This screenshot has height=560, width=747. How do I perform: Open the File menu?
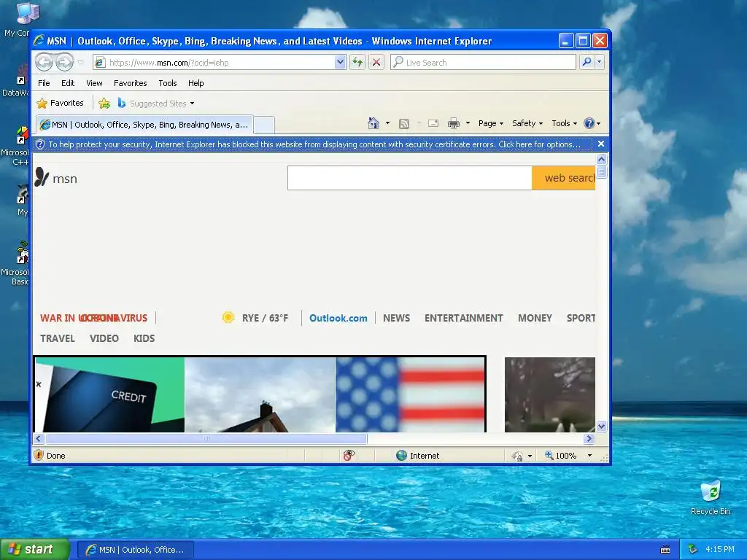coord(44,83)
